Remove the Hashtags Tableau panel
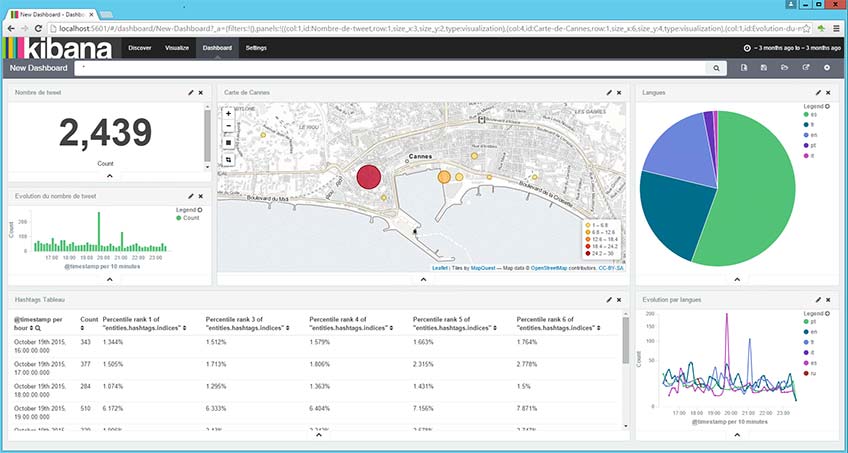Image resolution: width=848 pixels, height=453 pixels. [x=619, y=299]
